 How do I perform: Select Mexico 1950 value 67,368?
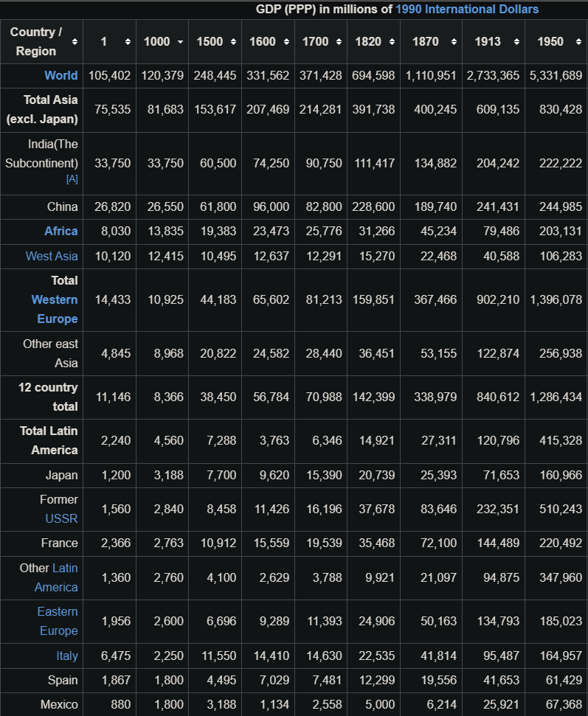pos(564,705)
